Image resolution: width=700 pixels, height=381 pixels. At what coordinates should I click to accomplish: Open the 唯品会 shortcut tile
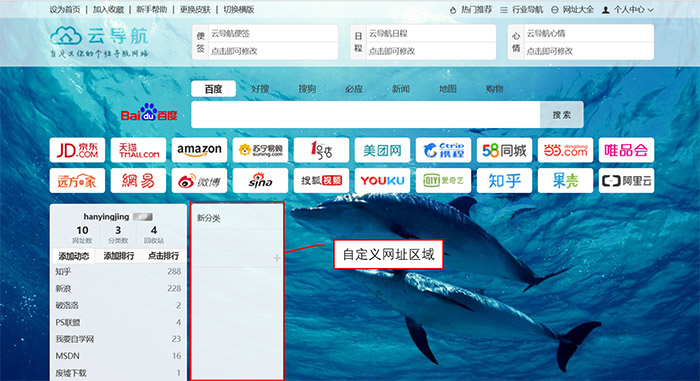pyautogui.click(x=626, y=150)
